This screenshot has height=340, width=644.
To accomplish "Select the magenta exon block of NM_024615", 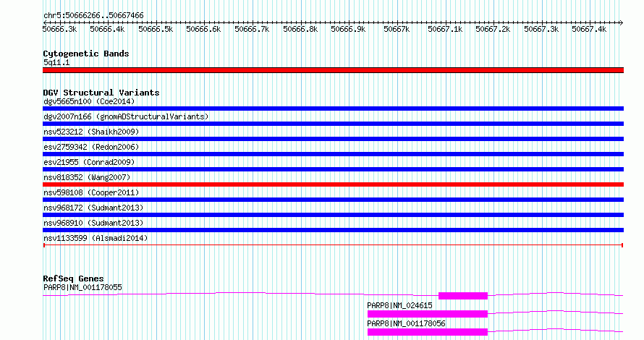I will tap(427, 314).
